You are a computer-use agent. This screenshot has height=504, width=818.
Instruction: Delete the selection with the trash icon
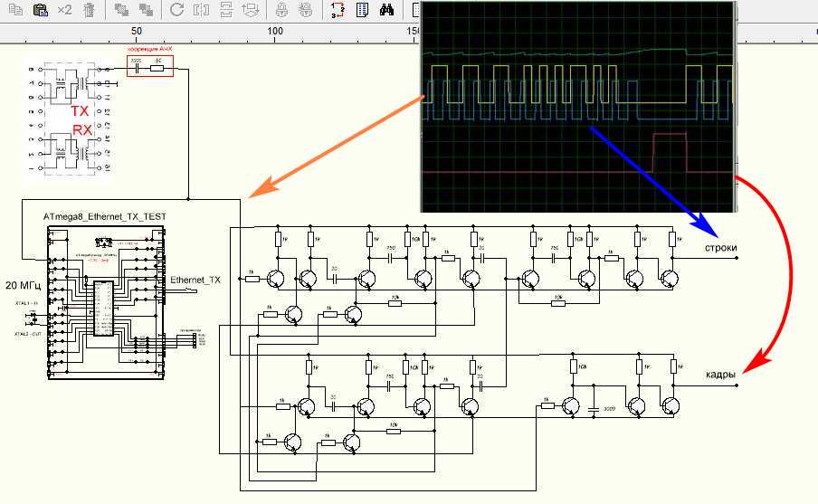[x=88, y=11]
